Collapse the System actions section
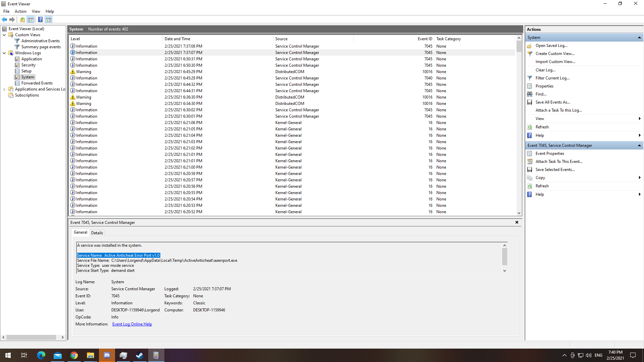 click(639, 38)
